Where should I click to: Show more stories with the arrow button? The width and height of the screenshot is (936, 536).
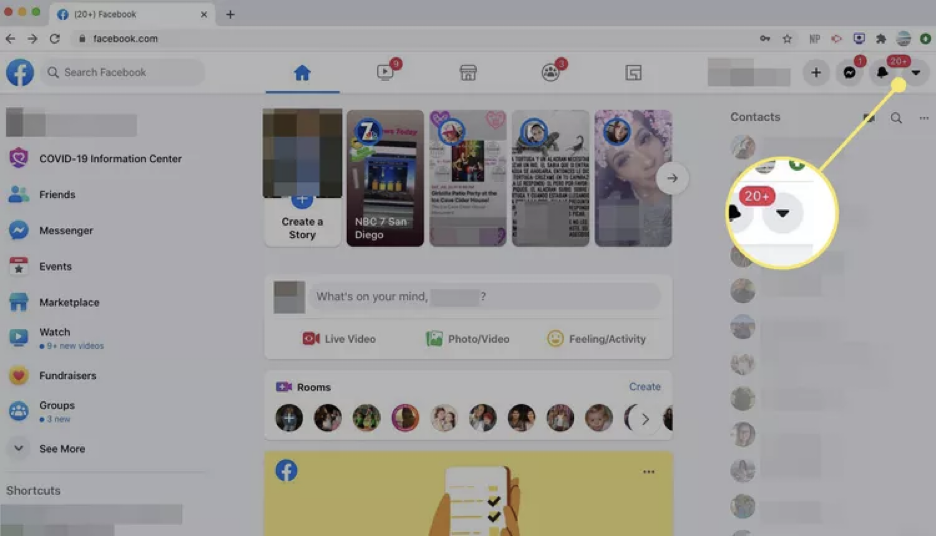point(672,178)
